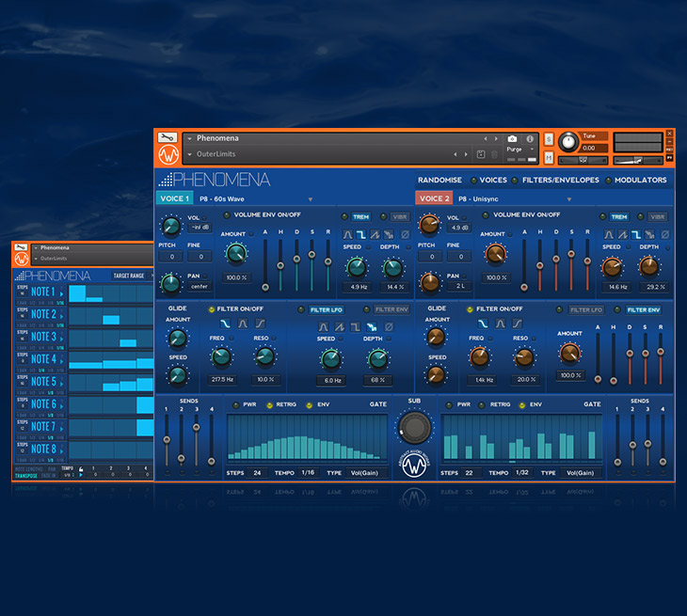Screen dimensions: 687x616
Task: Select sine waveform for Voice 2 tremolo LFO
Action: [x=609, y=234]
